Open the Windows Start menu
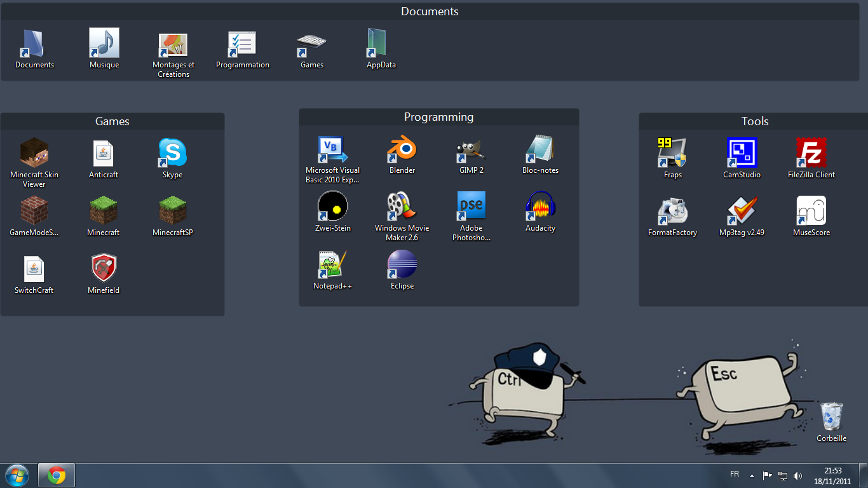868x488 pixels. click(17, 475)
